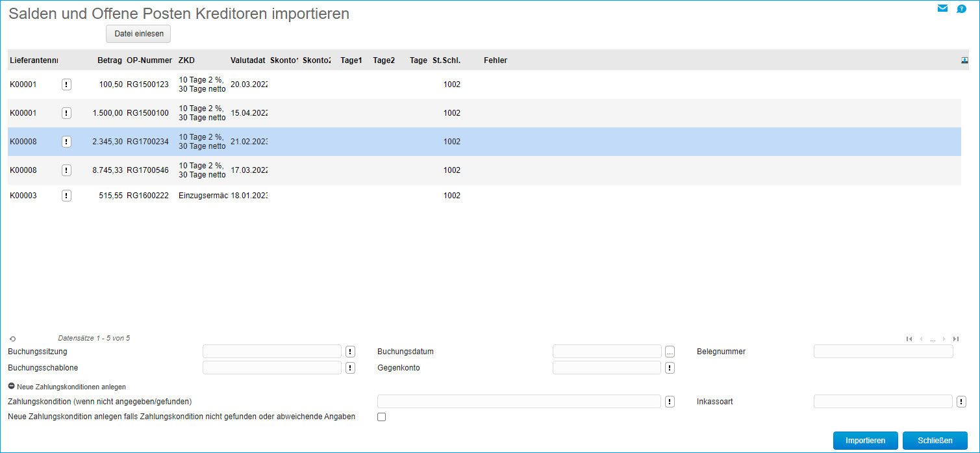Jump to the last page of records

pos(956,339)
